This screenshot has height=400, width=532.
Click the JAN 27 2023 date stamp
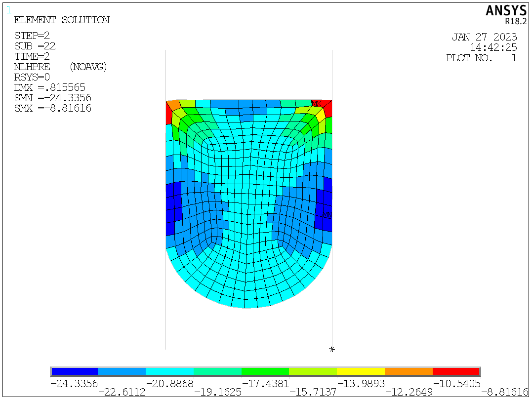485,38
